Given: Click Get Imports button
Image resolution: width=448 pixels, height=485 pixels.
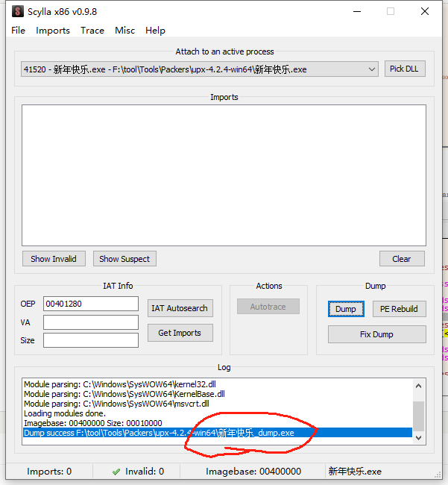Looking at the screenshot, I should (180, 333).
